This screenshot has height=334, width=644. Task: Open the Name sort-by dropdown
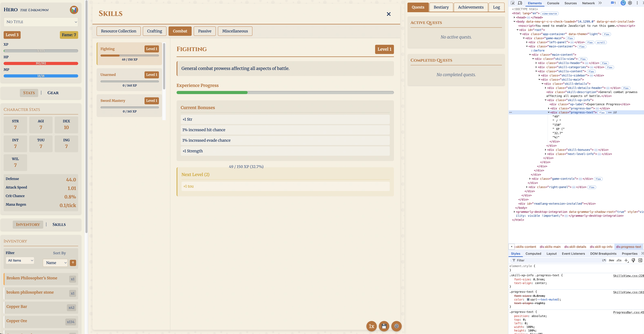tap(55, 263)
